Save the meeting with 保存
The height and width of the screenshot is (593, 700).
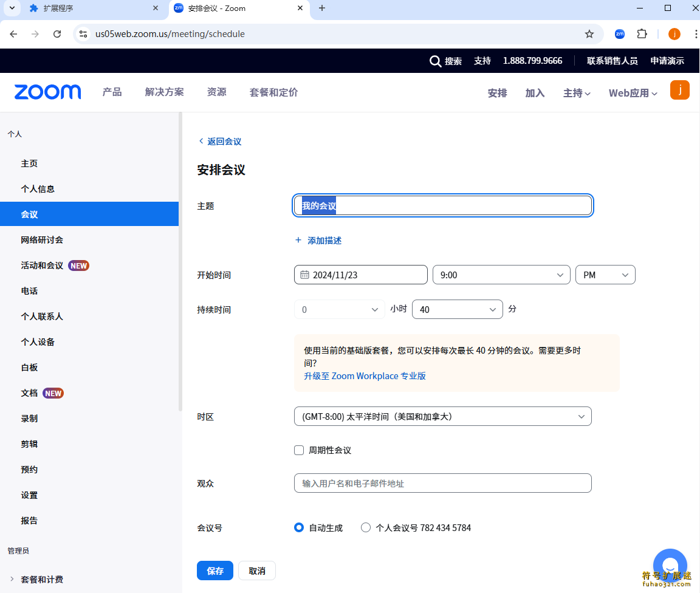(215, 571)
